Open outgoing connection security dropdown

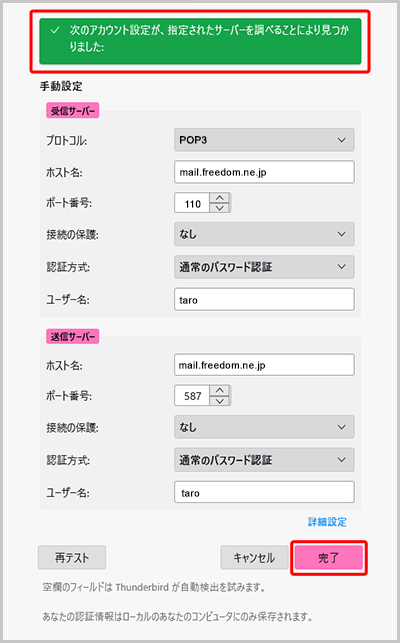pos(264,427)
